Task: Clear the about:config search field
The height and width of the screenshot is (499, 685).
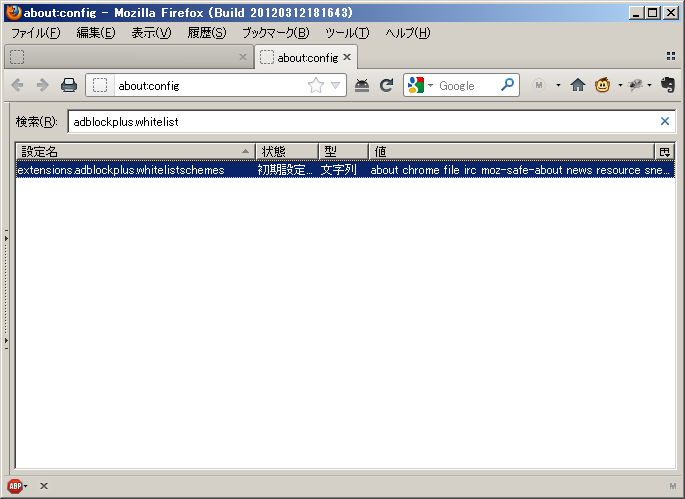Action: 664,121
